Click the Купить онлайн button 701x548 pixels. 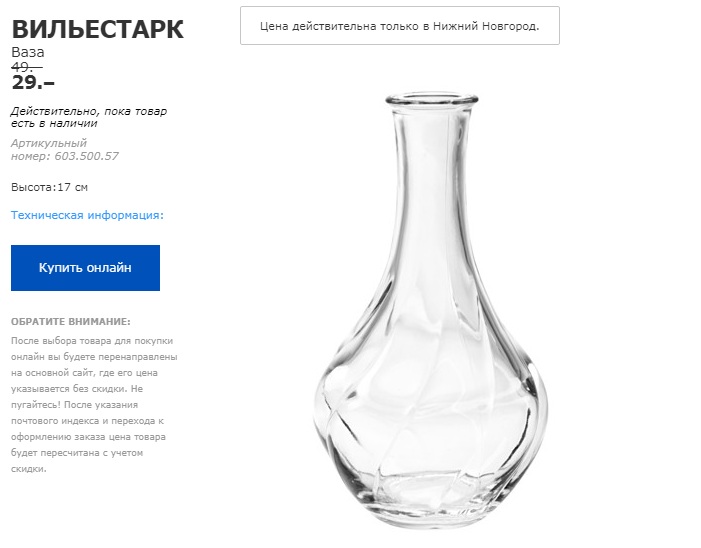[85, 268]
